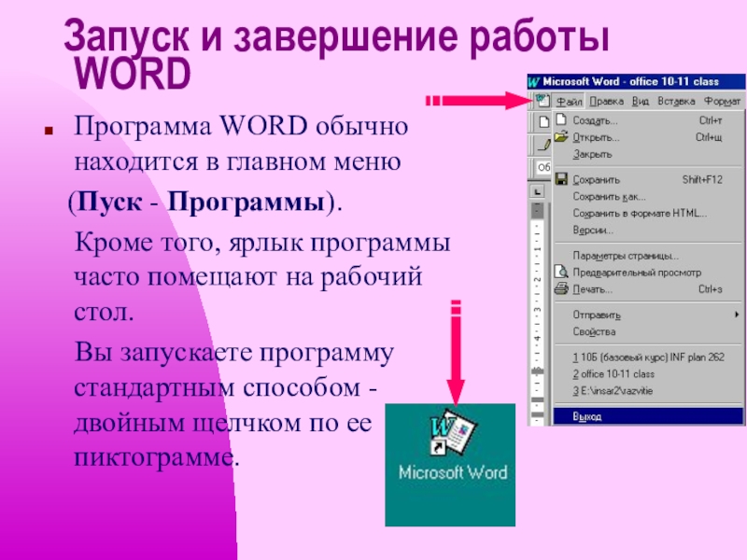Viewport: 747px width, 560px height.
Task: Choose Открыть... in the File menu
Action: [x=648, y=137]
